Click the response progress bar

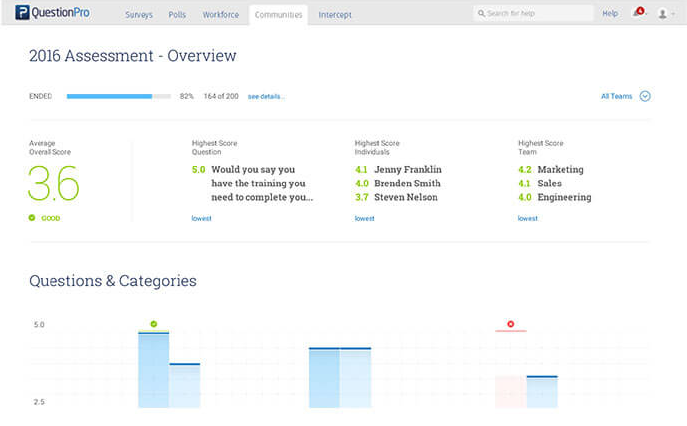[118, 97]
